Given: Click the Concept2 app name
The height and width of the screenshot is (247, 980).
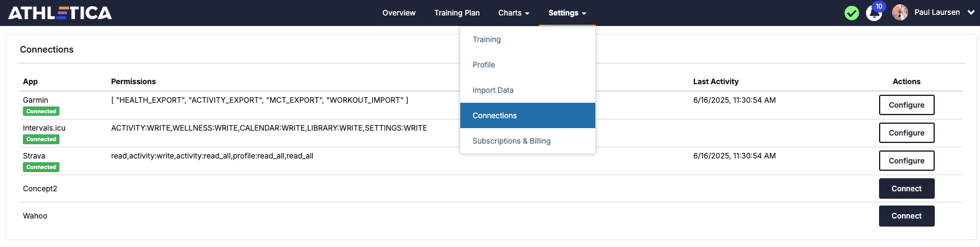Looking at the screenshot, I should click(40, 189).
